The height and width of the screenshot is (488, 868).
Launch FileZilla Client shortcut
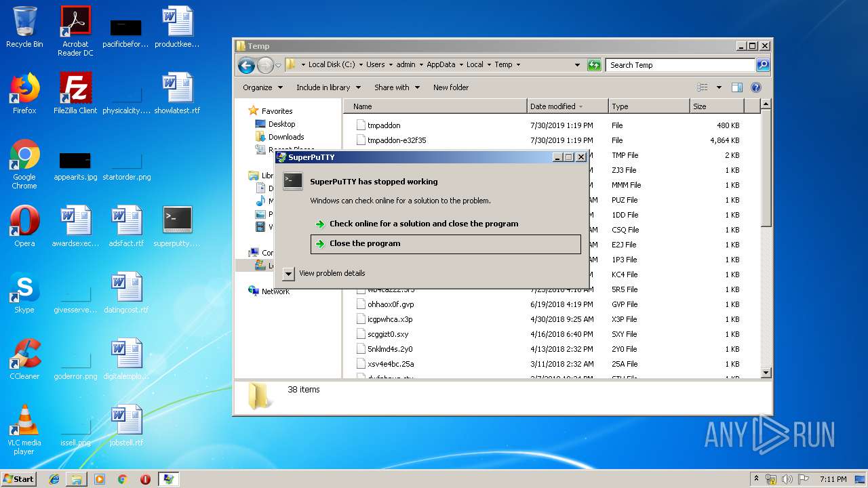tap(75, 93)
